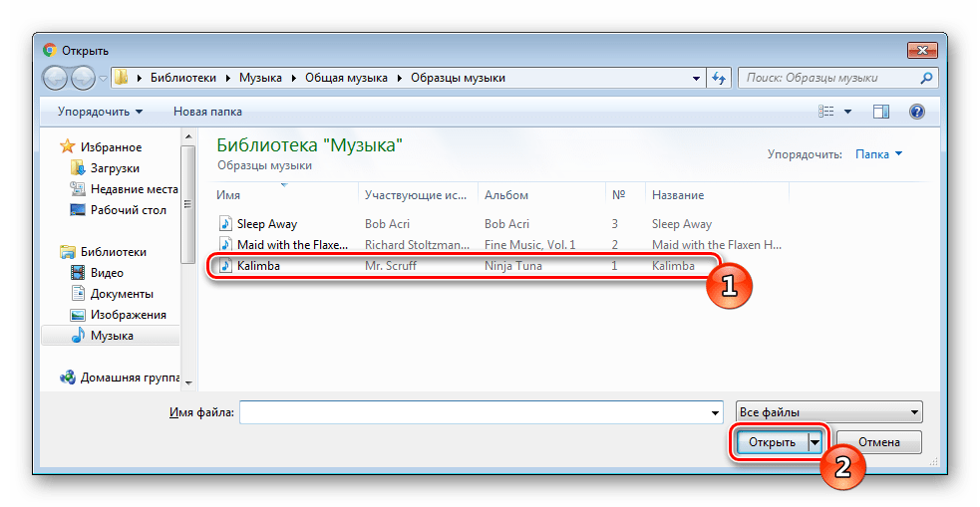Select Загрузки in the navigation pane
Screen dimensions: 980x507
click(115, 168)
